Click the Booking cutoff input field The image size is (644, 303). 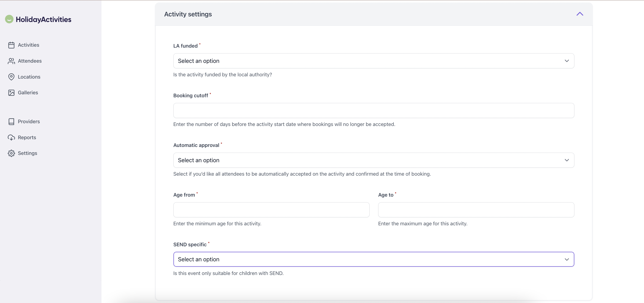[x=373, y=110]
